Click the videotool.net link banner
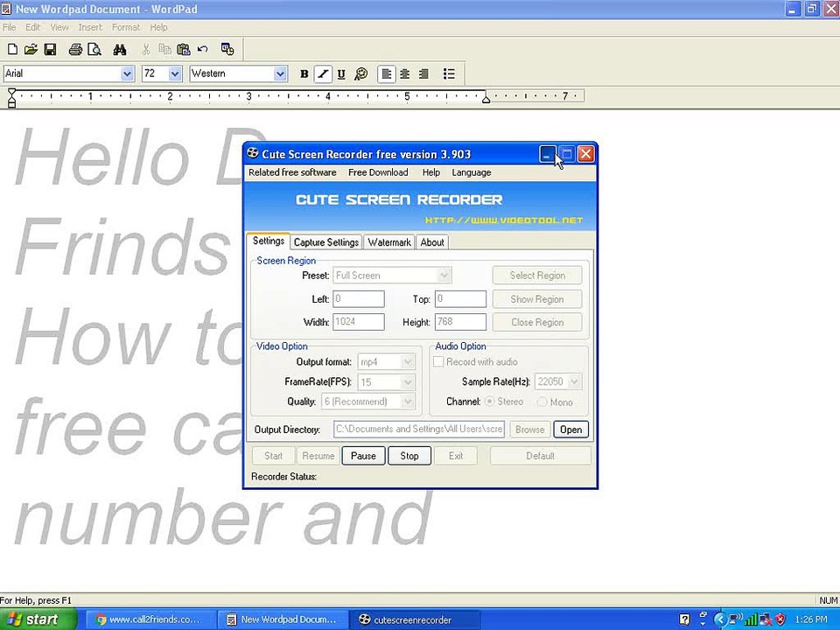 pyautogui.click(x=504, y=220)
